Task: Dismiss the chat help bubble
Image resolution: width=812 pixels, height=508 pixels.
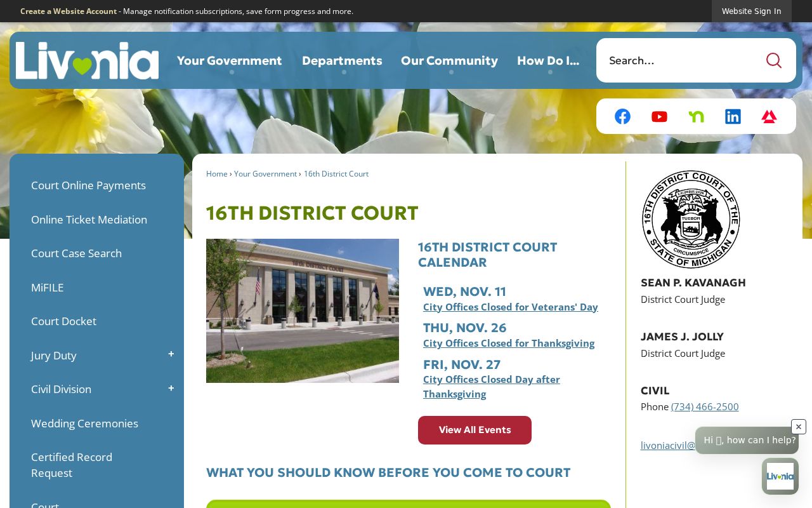Action: [x=799, y=427]
